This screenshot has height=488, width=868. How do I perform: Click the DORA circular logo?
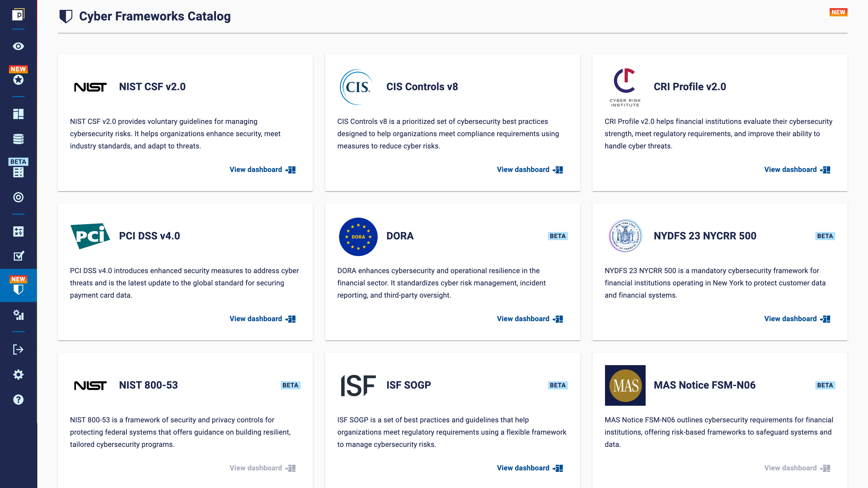point(358,236)
